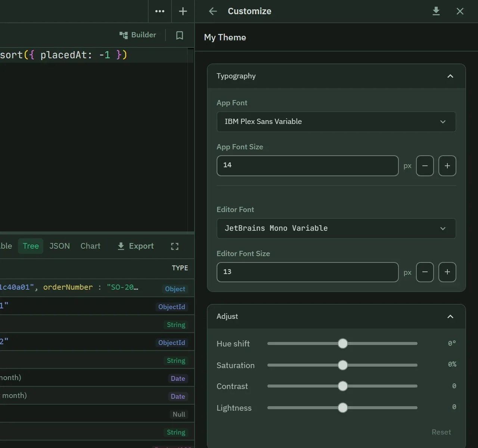This screenshot has height=448, width=478.
Task: Decrease the App Font Size
Action: point(425,166)
